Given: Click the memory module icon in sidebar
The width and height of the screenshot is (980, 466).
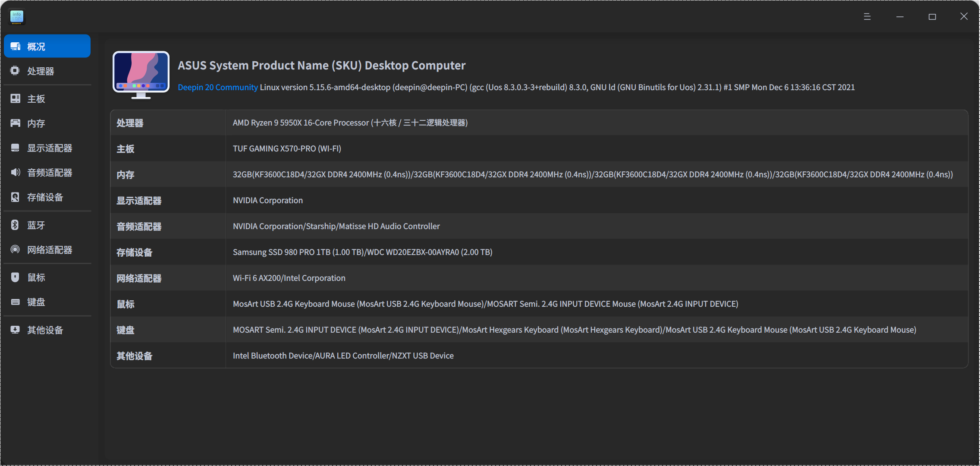Looking at the screenshot, I should point(15,123).
